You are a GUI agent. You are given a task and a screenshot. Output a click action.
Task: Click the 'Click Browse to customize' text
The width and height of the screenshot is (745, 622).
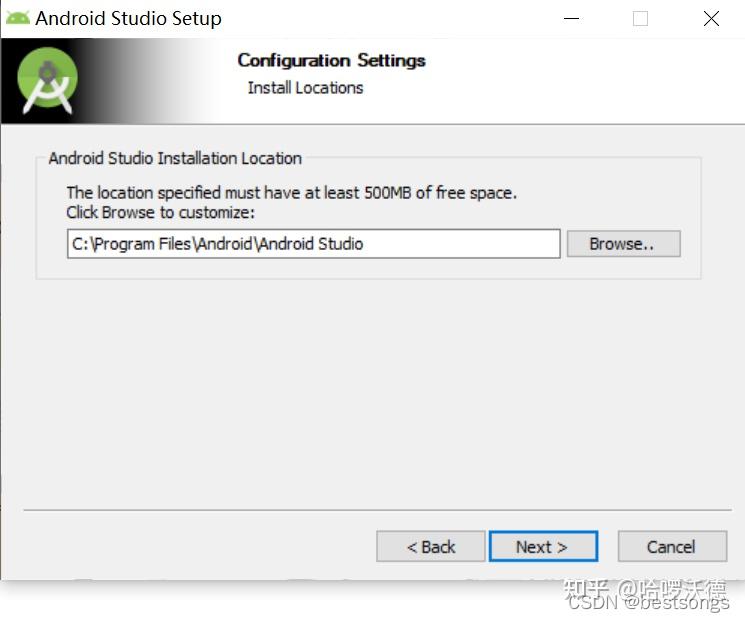[161, 212]
